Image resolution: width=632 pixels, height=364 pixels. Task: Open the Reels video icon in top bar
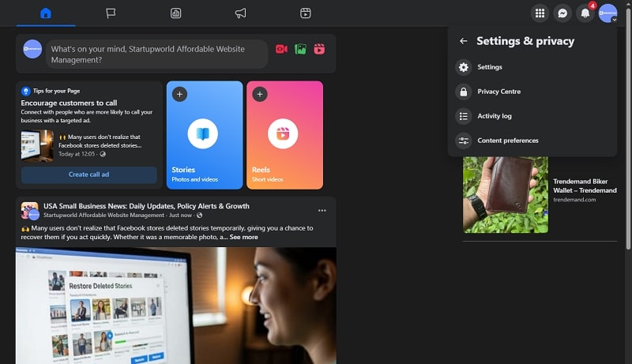click(306, 13)
